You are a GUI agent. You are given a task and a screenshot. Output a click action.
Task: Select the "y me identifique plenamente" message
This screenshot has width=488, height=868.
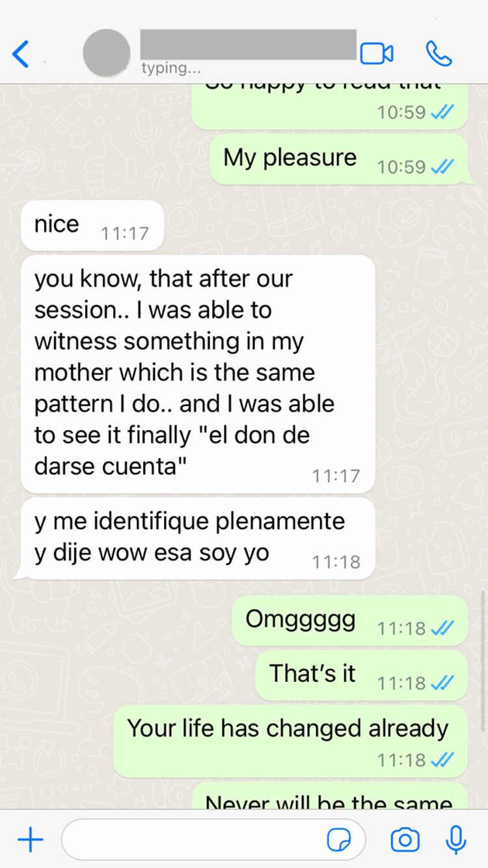[x=198, y=538]
